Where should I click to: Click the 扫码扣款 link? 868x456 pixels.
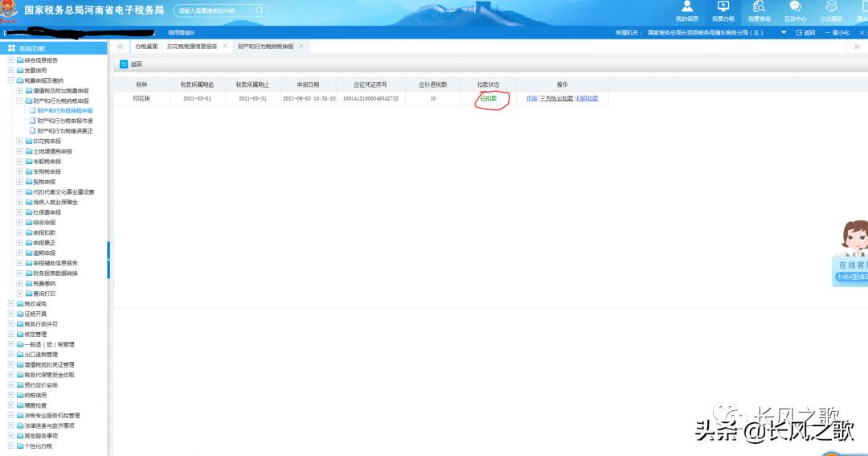coord(587,98)
